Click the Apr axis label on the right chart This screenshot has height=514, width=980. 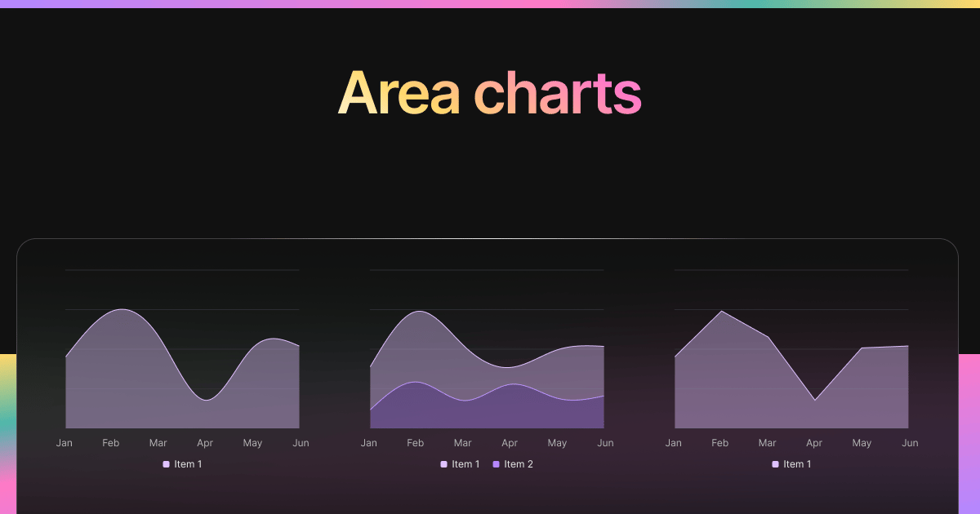(814, 443)
